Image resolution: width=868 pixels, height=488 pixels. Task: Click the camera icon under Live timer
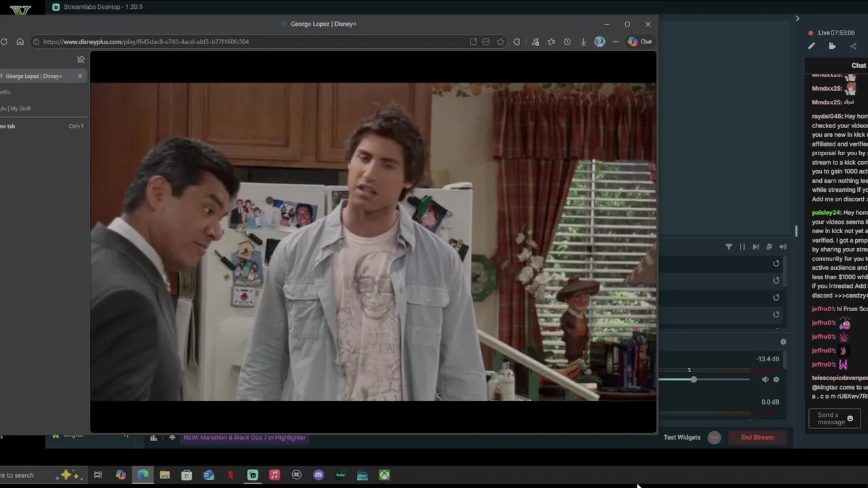(832, 46)
